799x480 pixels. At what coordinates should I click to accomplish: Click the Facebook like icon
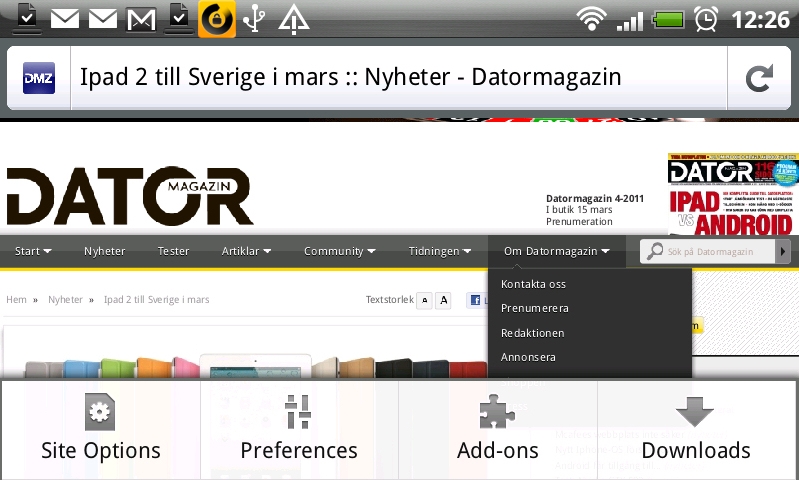[475, 300]
